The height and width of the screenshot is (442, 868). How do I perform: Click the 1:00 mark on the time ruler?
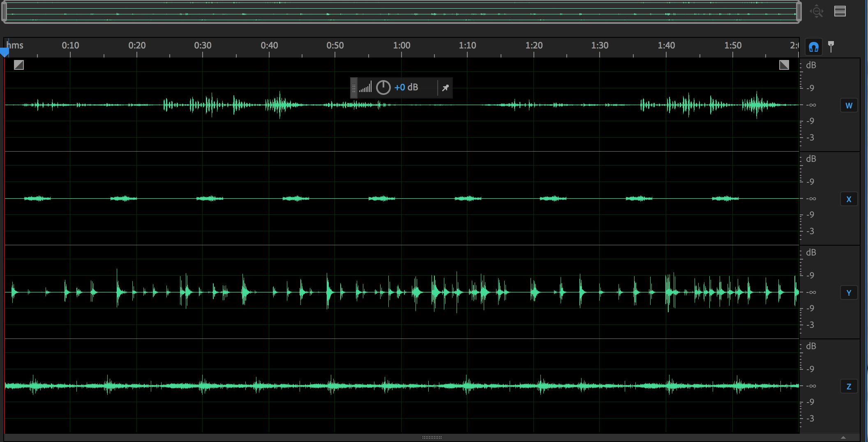[x=402, y=46]
